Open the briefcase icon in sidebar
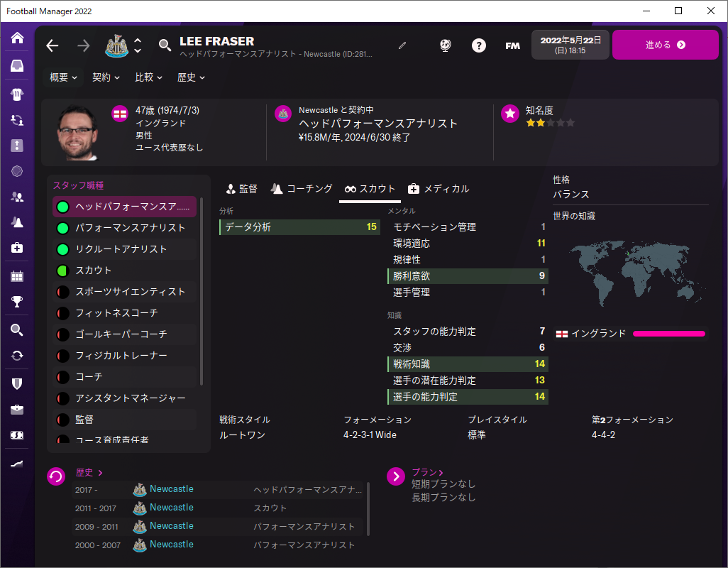 click(x=17, y=409)
